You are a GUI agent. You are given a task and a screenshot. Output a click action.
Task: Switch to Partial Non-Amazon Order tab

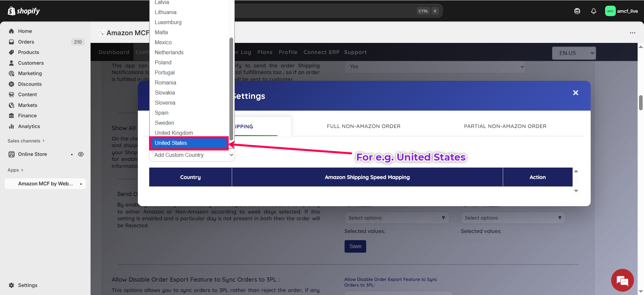click(505, 126)
